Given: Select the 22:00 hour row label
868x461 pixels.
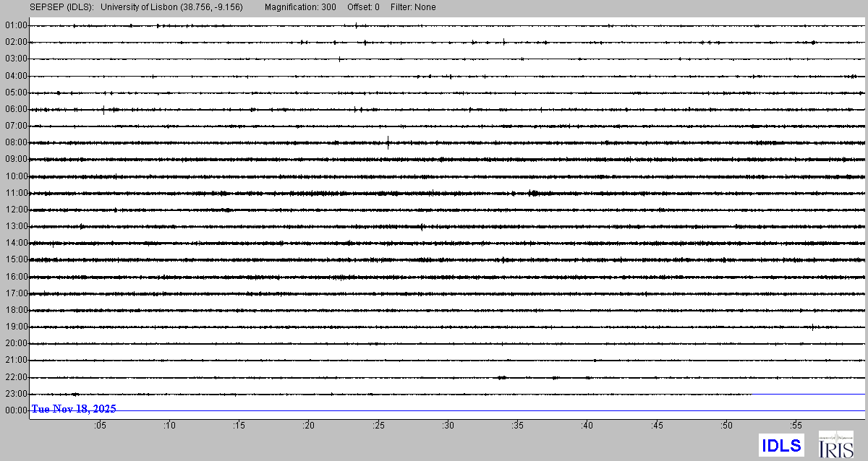Looking at the screenshot, I should click(x=15, y=377).
